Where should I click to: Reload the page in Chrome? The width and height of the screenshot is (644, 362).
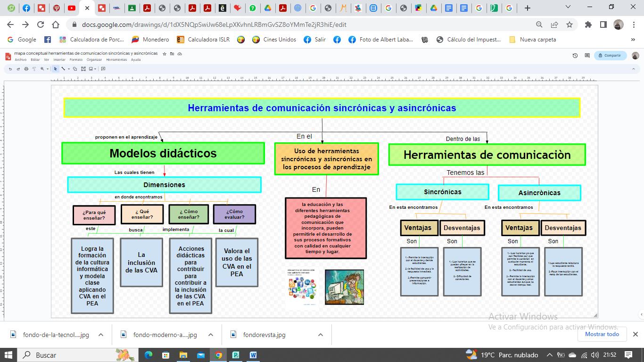pyautogui.click(x=41, y=25)
